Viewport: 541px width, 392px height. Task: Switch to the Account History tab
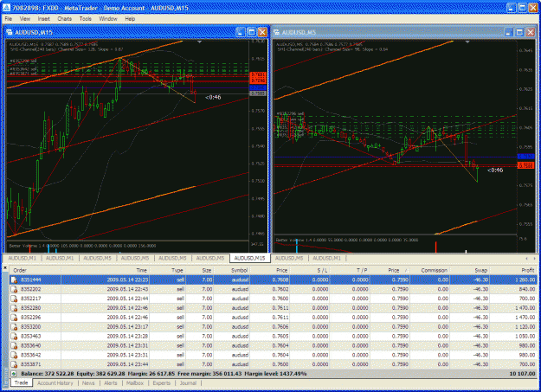tap(55, 383)
